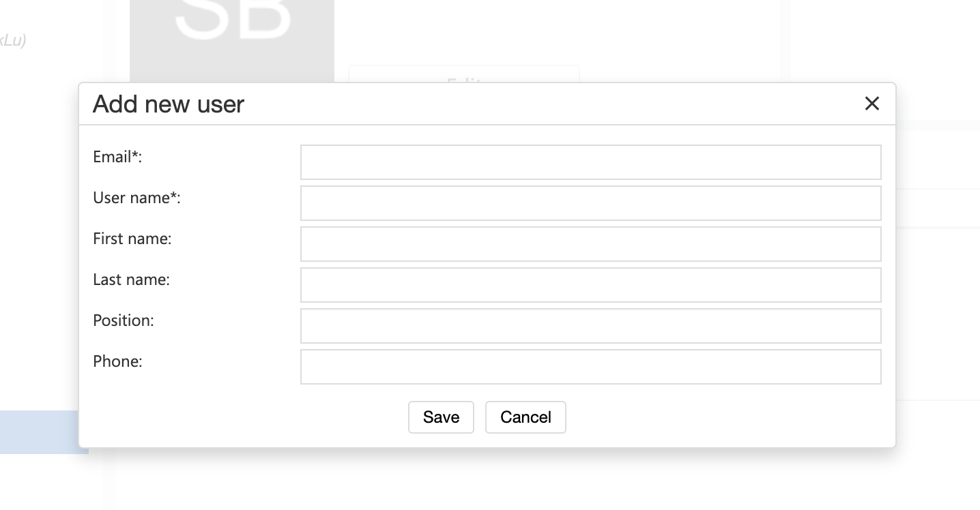Click into the Last name field
This screenshot has height=510, width=980.
(x=590, y=285)
